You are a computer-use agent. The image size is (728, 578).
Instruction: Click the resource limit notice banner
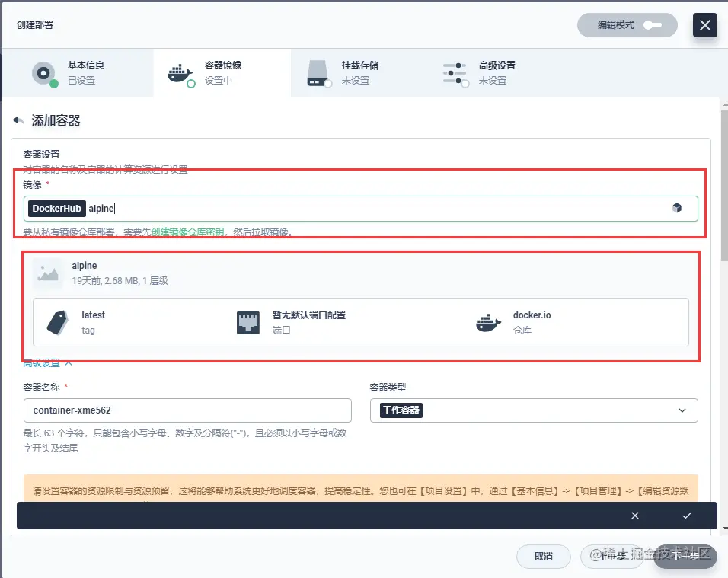click(360, 488)
